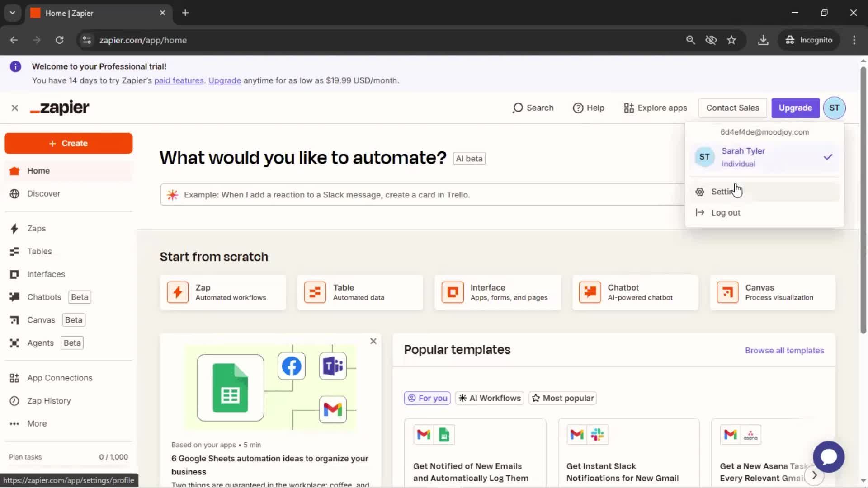
Task: Open browser downloads
Action: tap(763, 40)
